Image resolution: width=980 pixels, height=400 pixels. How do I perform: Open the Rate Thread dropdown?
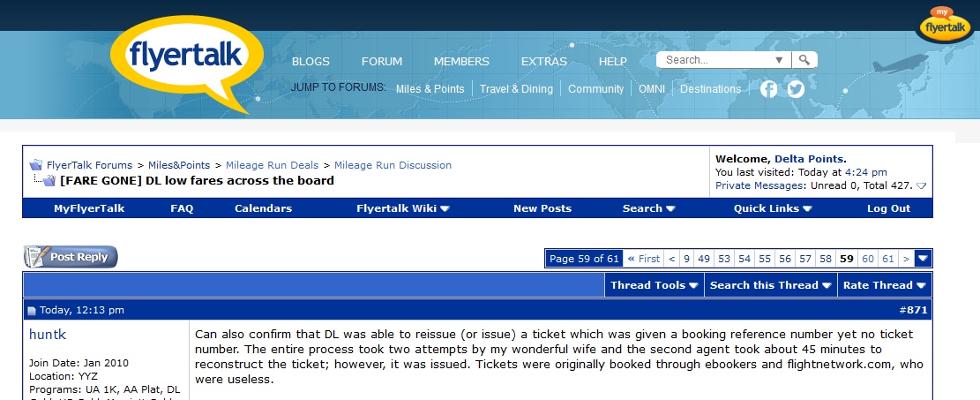click(x=884, y=285)
